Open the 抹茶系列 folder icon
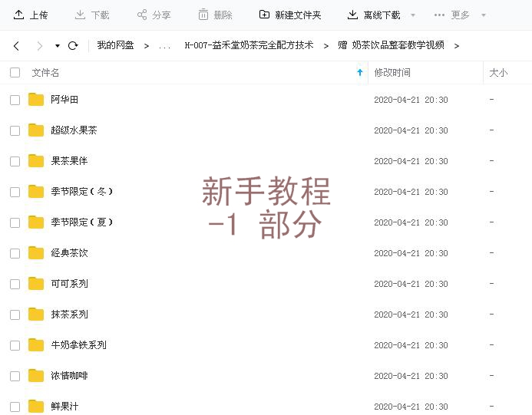 click(x=36, y=314)
